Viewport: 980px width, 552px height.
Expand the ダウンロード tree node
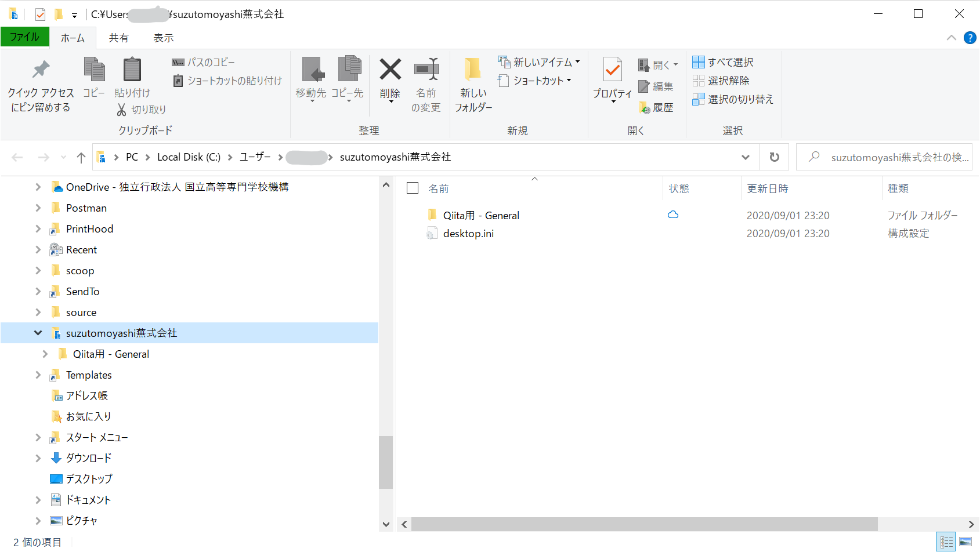click(38, 458)
